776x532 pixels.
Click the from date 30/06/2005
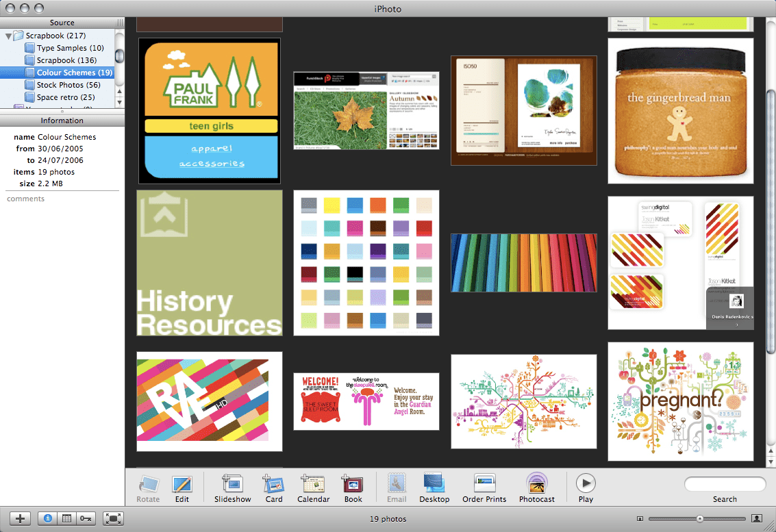pos(60,149)
